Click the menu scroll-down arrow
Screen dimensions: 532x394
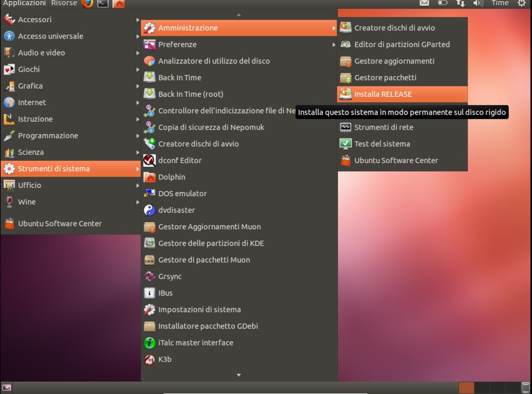[x=239, y=375]
